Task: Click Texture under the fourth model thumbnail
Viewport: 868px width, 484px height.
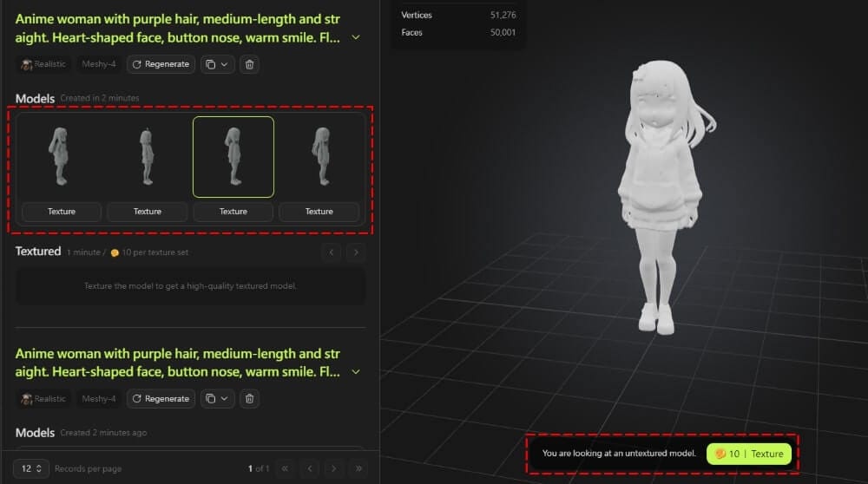Action: click(x=319, y=212)
